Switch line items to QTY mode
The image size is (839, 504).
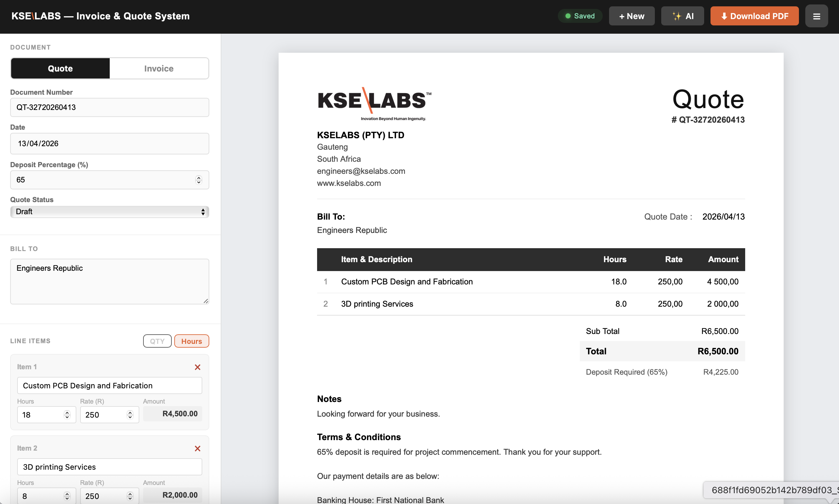157,341
